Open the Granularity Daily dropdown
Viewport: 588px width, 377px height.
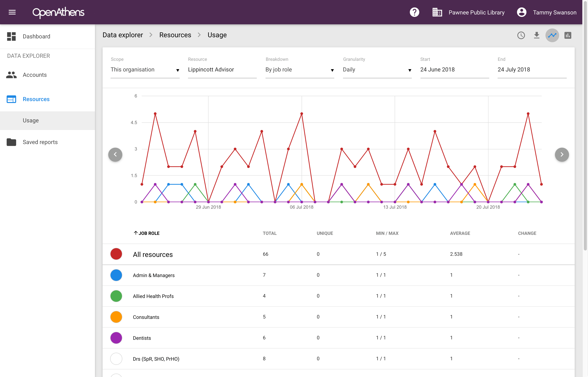(377, 70)
